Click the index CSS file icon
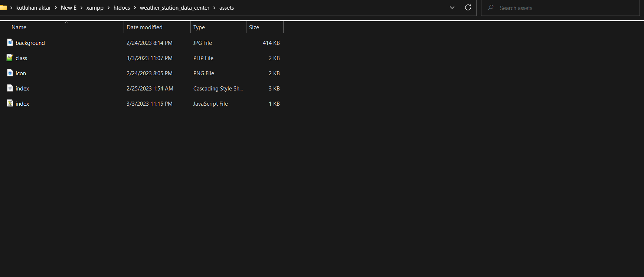Viewport: 644px width, 277px height. (x=10, y=88)
